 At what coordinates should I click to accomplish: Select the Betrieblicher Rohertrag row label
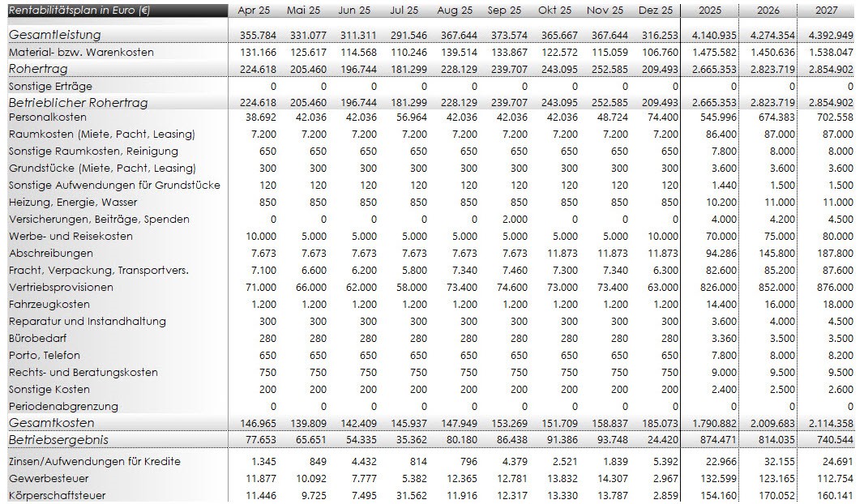tap(79, 103)
